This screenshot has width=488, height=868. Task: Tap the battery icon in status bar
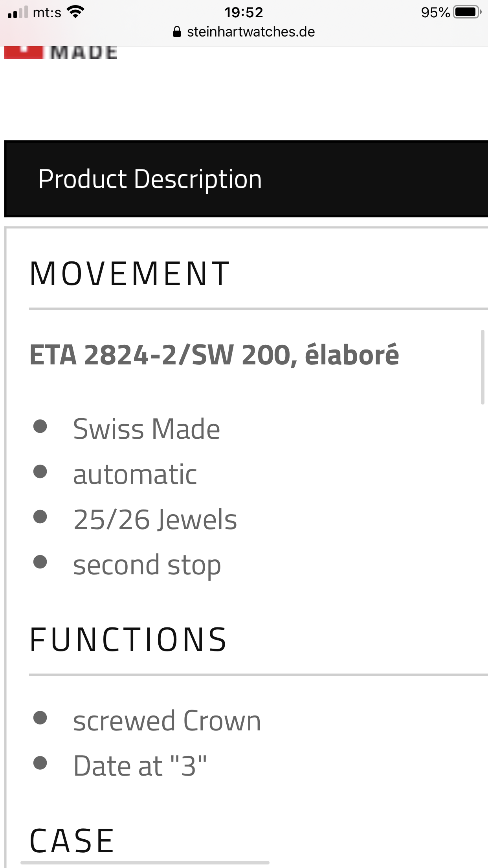[x=467, y=12]
